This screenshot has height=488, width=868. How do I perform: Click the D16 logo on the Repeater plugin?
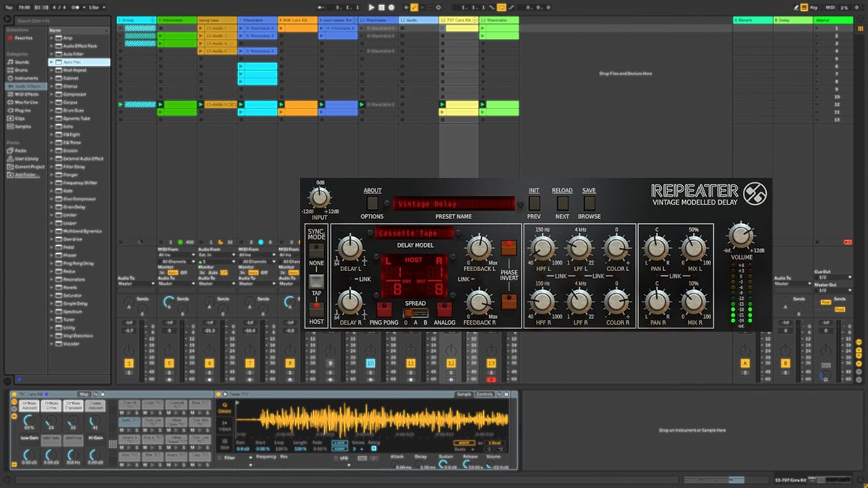[755, 194]
